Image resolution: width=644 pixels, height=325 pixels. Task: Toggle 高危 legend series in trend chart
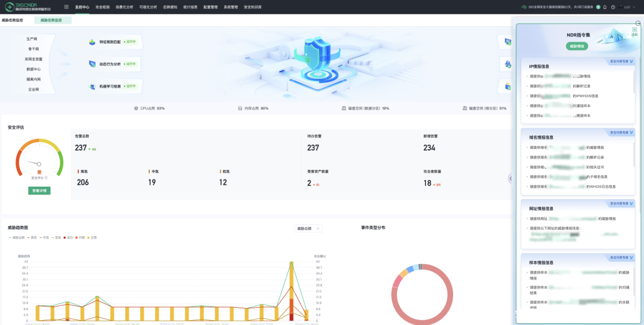(32, 237)
